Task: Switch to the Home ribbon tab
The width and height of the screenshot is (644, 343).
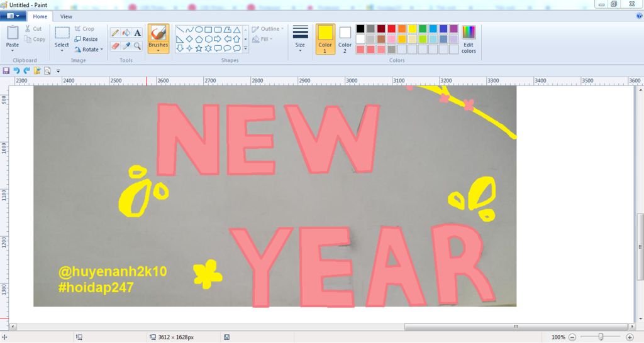Action: (40, 16)
